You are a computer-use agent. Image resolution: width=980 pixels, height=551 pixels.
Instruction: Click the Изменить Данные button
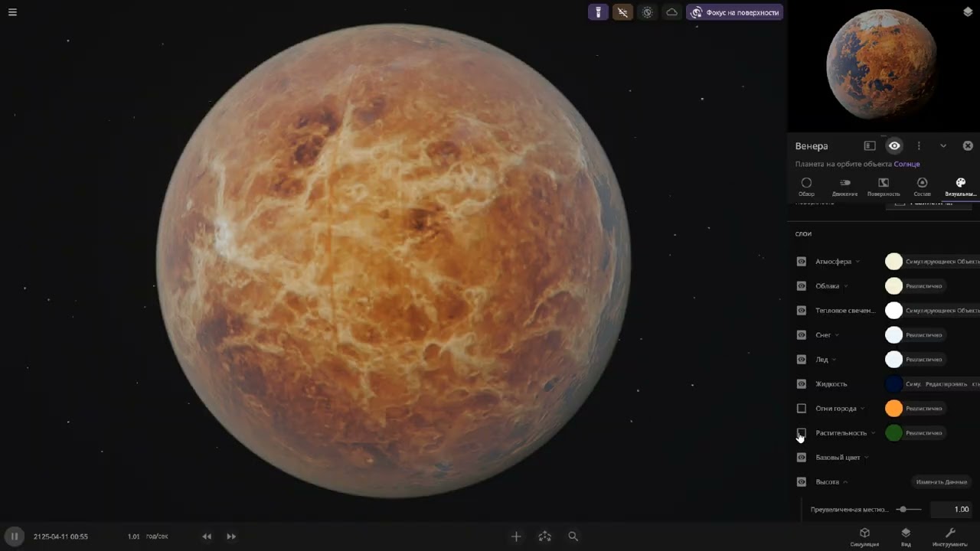click(942, 482)
